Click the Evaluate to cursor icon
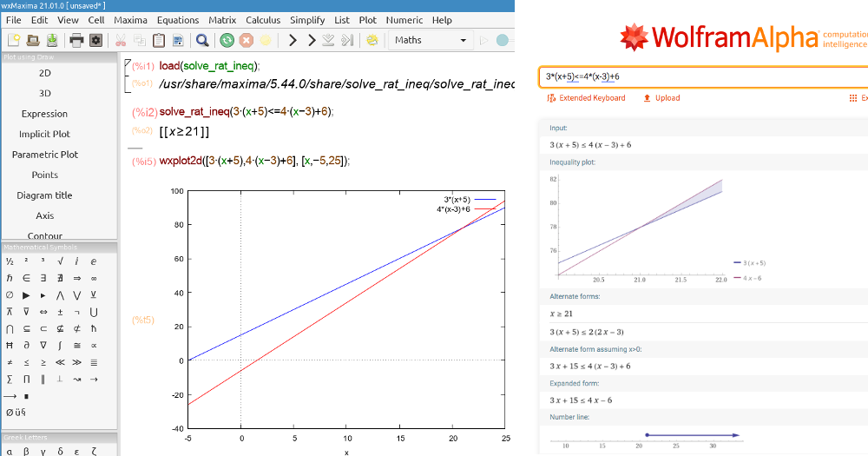This screenshot has height=456, width=868. [x=348, y=40]
